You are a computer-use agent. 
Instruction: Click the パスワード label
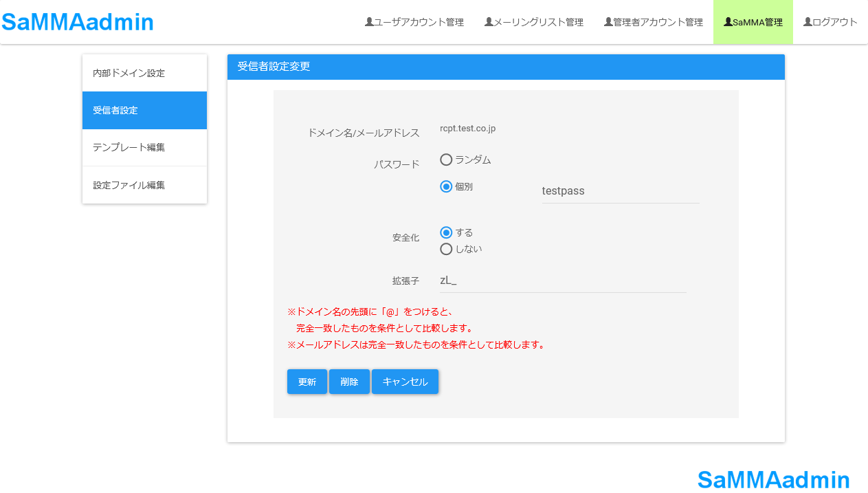click(x=397, y=165)
